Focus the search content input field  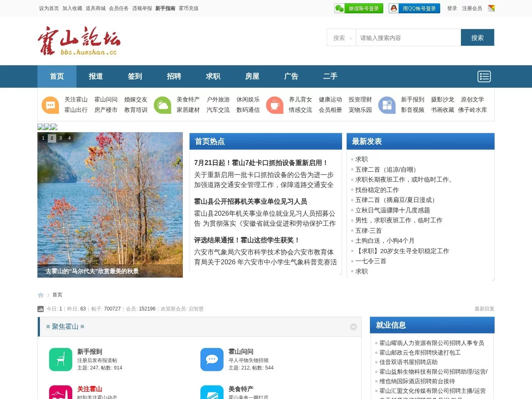(x=408, y=38)
